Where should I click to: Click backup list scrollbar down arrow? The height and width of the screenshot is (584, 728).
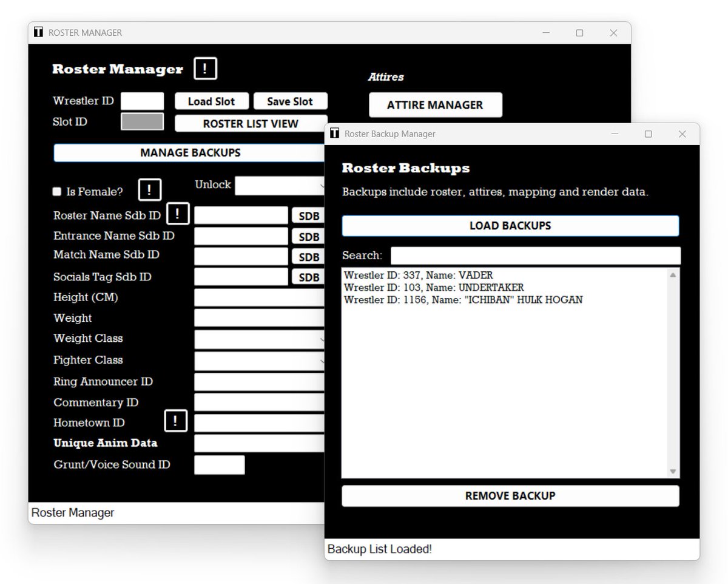coord(672,471)
